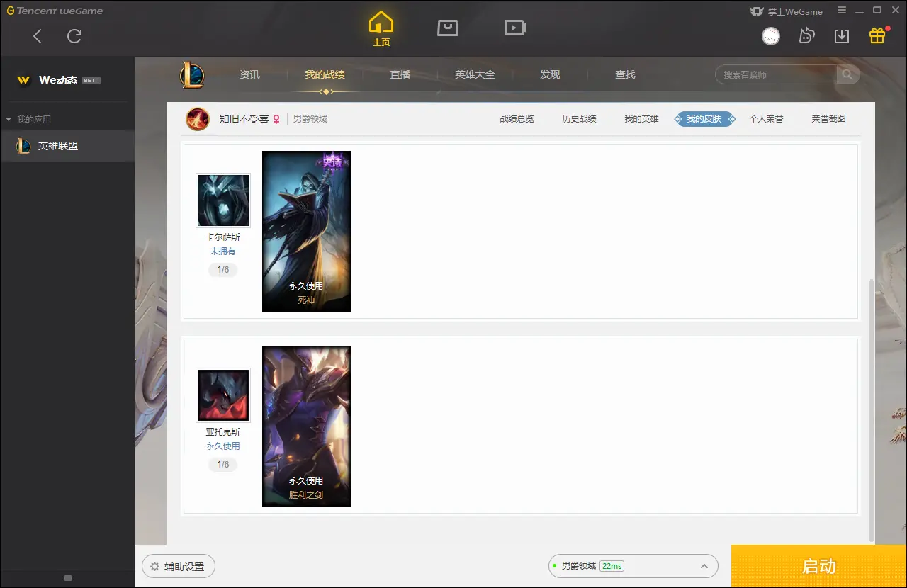The height and width of the screenshot is (588, 907).
Task: Click the Tencent WeGame logo
Action: (55, 11)
